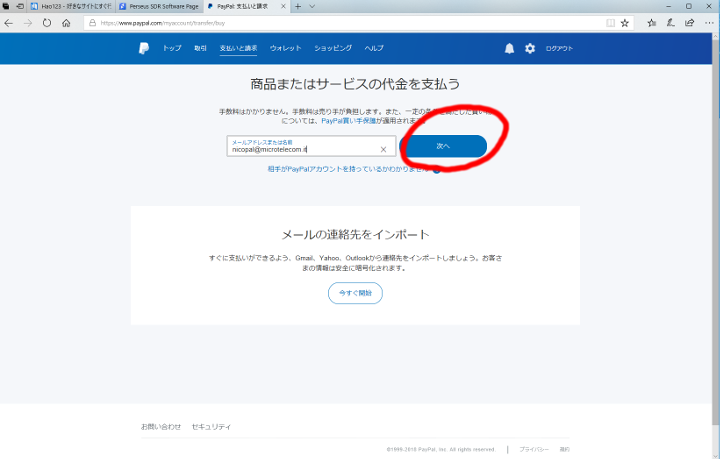Click the browser address bar URL
Viewport: 720px width, 459px height.
click(x=163, y=23)
